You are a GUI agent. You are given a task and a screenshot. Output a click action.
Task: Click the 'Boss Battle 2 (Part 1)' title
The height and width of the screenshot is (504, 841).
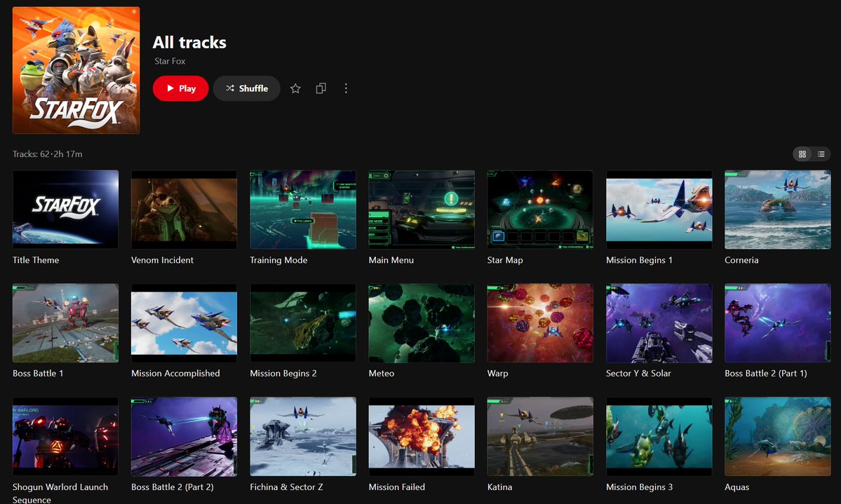pos(765,373)
